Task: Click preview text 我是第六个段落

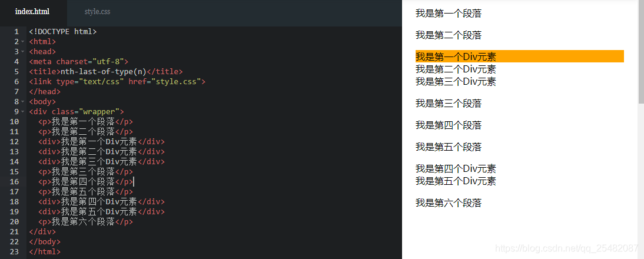Action: tap(448, 202)
